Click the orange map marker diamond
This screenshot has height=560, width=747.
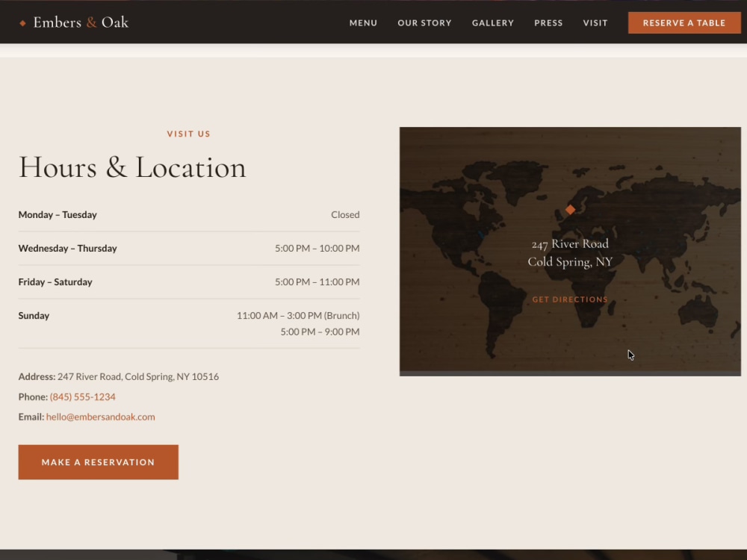coord(570,210)
